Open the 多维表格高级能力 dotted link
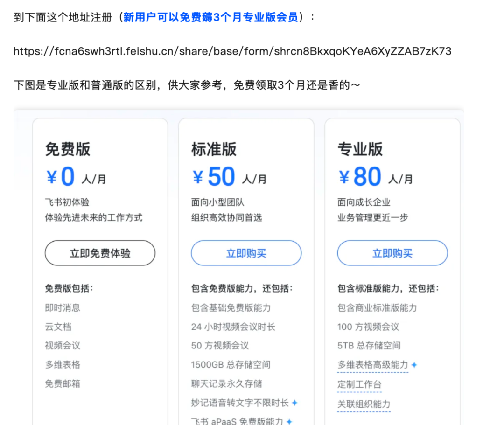The height and width of the screenshot is (425, 504). coord(373,365)
